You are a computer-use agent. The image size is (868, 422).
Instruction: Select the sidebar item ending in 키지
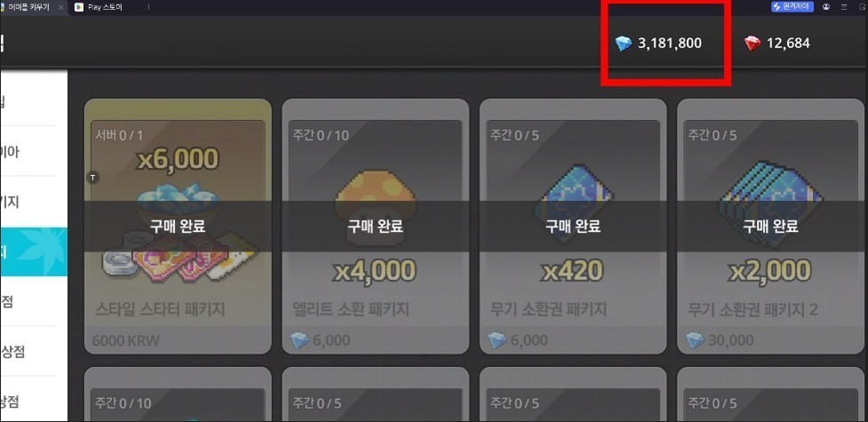[11, 202]
